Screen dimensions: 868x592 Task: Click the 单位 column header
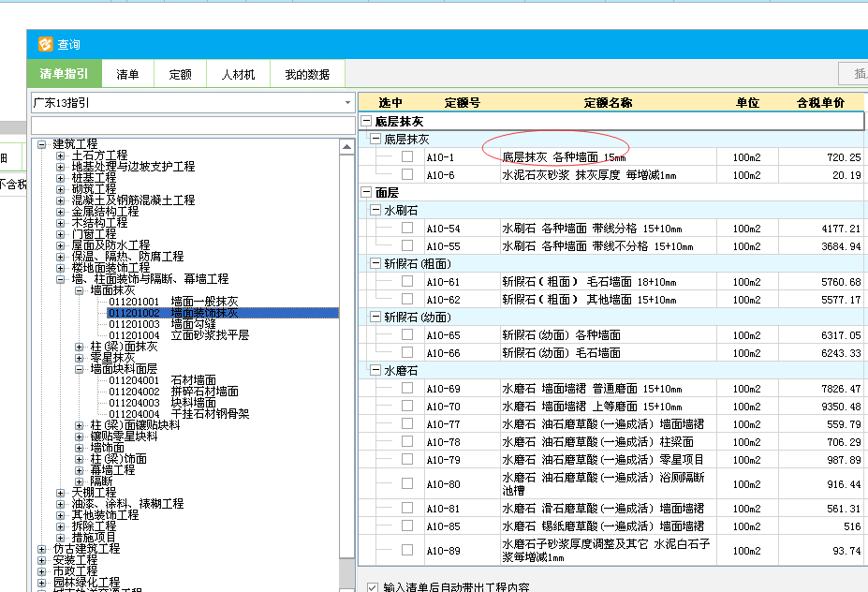click(x=747, y=102)
